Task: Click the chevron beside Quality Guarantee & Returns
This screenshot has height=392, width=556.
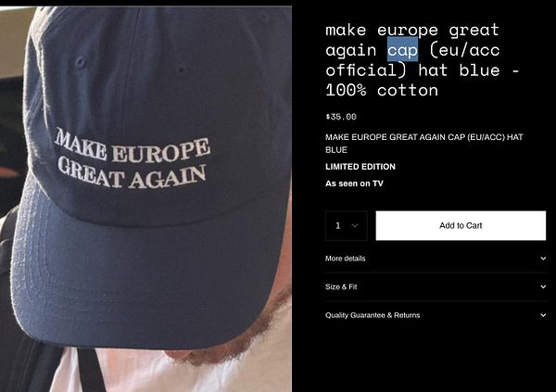Action: tap(543, 315)
